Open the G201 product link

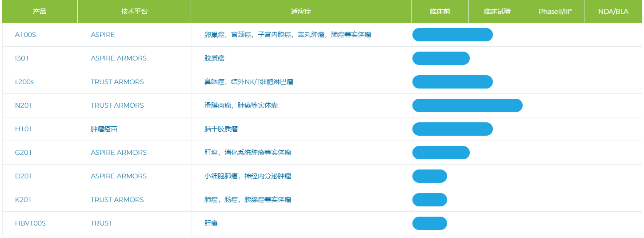pyautogui.click(x=24, y=153)
